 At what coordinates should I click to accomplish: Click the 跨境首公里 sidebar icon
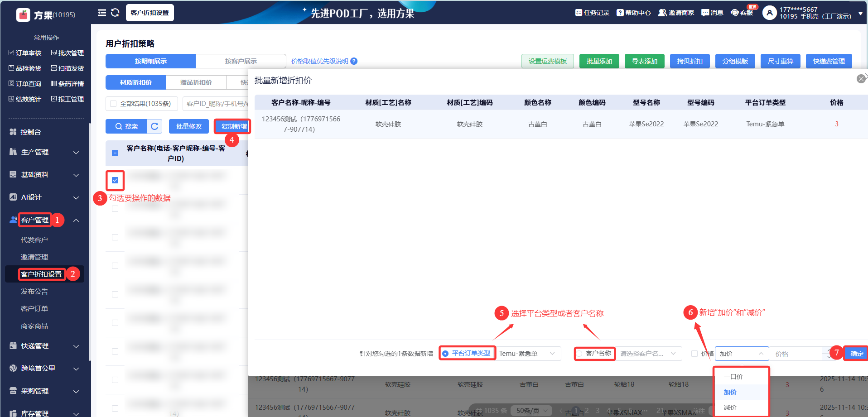point(13,368)
